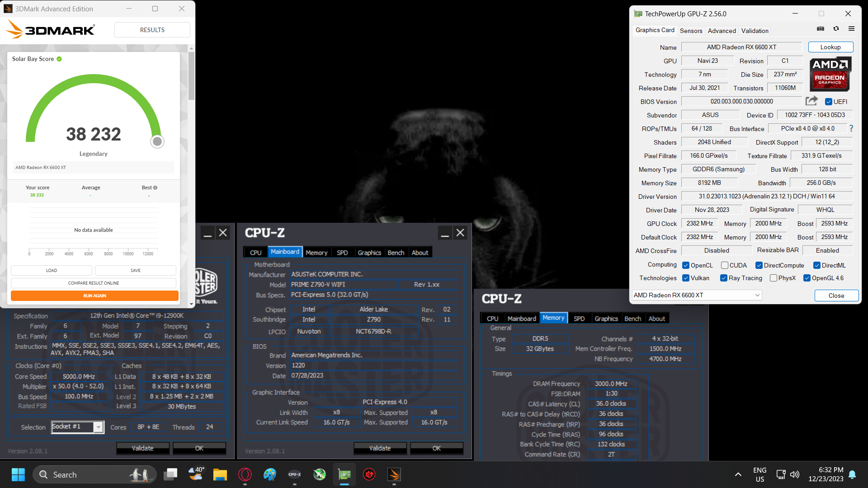Click the Bus Interface question mark help
The height and width of the screenshot is (488, 868).
click(851, 128)
